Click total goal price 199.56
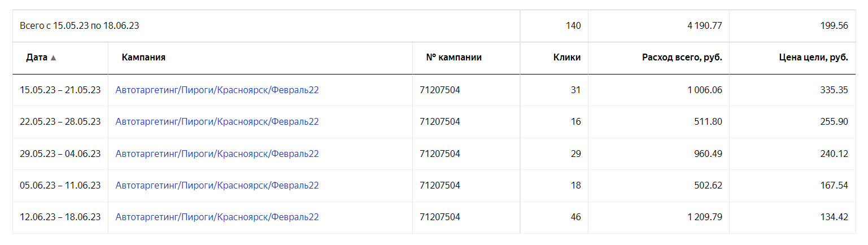868x245 pixels. 834,25
